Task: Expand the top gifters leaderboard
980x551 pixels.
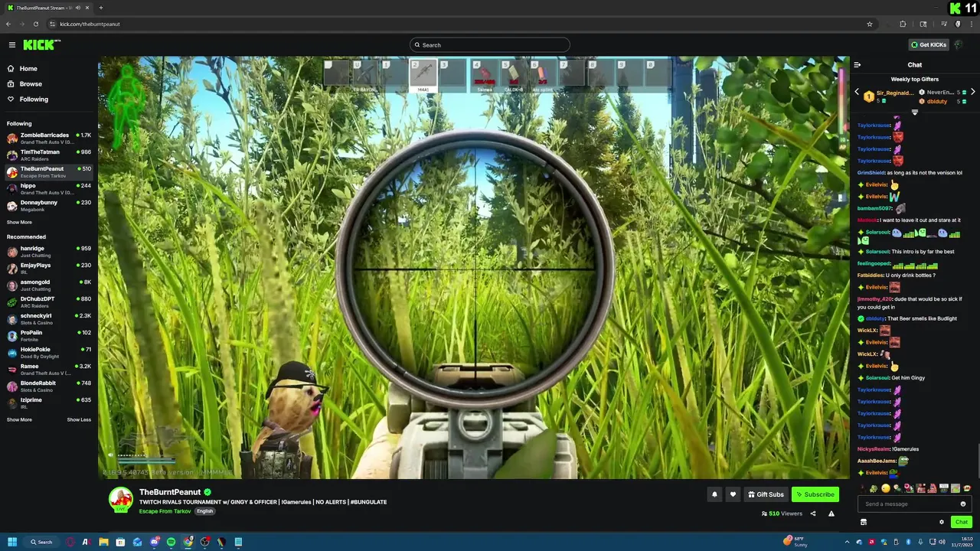Action: pos(915,112)
